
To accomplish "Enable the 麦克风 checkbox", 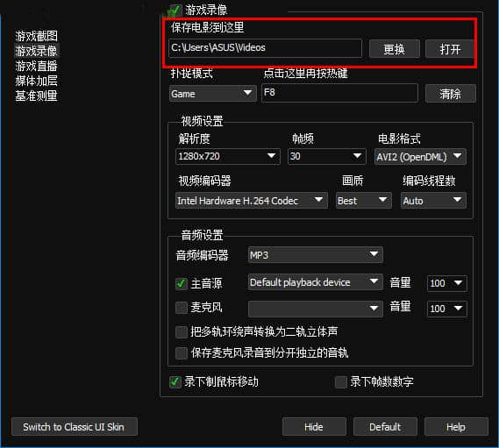I will pos(182,308).
